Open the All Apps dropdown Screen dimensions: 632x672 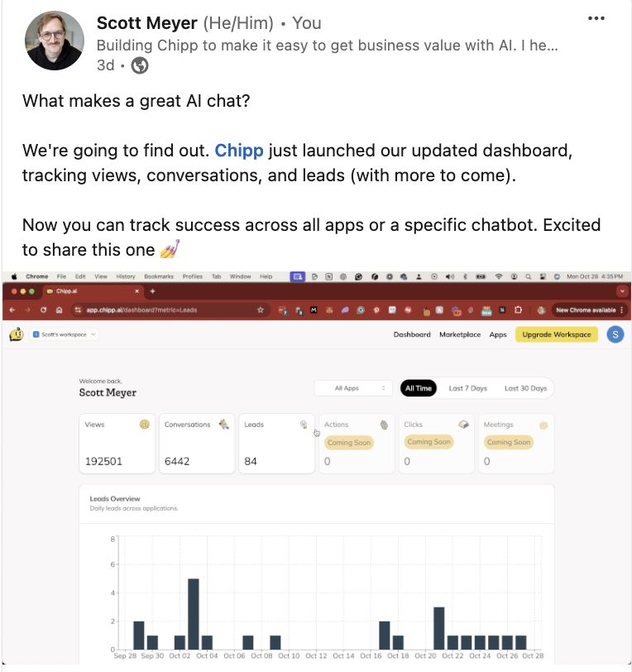point(353,388)
